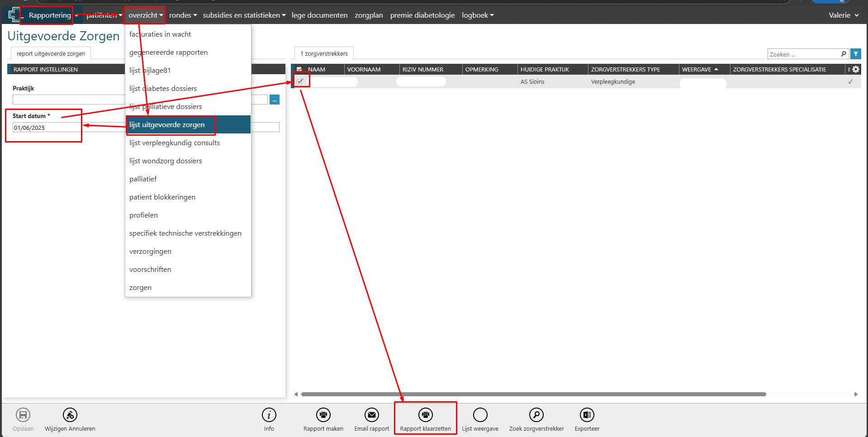Sort by VOORNAAM column header
Viewport: 868px width, 437px height.
point(372,69)
